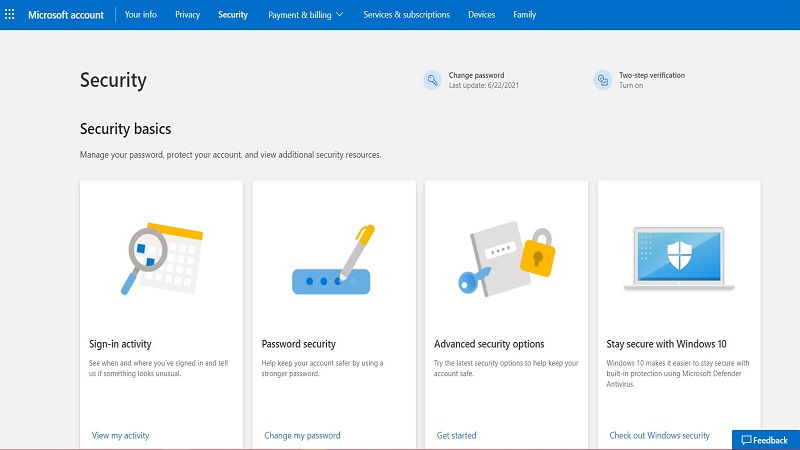Select the Security tab
The width and height of the screenshot is (800, 450).
(x=233, y=15)
